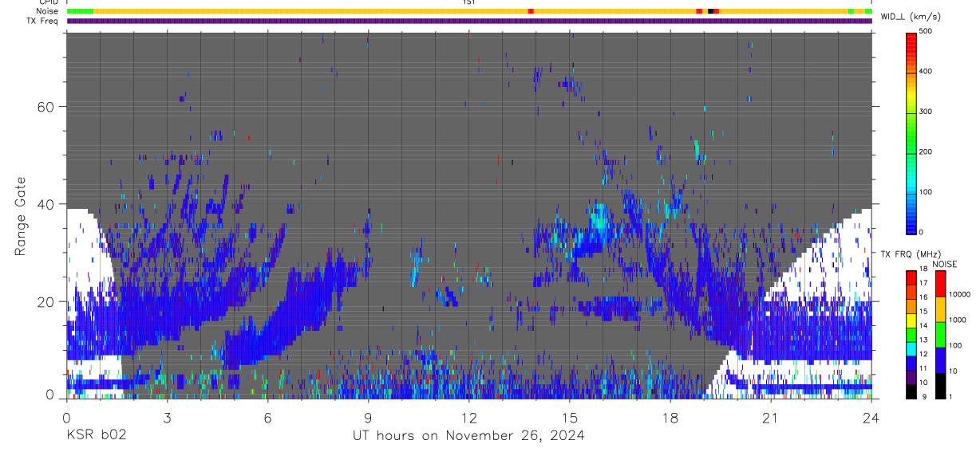The width and height of the screenshot is (980, 452).
Task: Pick the red top segment of TX FRQ legend
Action: click(911, 278)
